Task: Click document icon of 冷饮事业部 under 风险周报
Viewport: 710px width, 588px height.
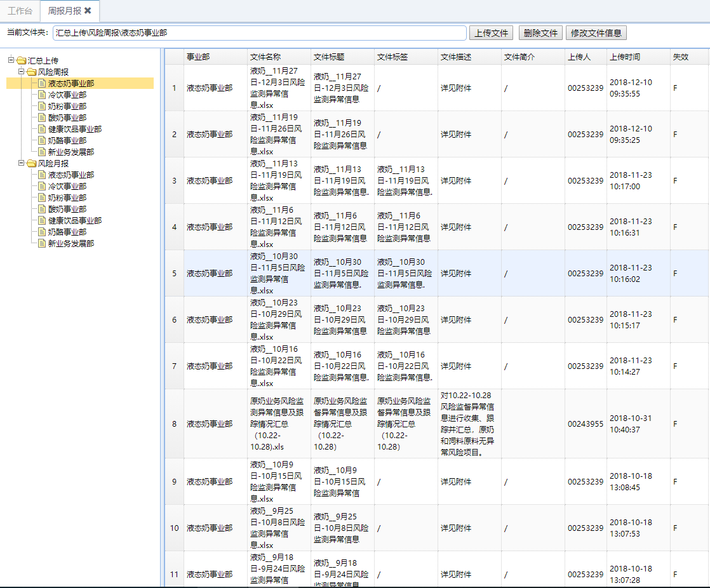Action: (x=42, y=95)
